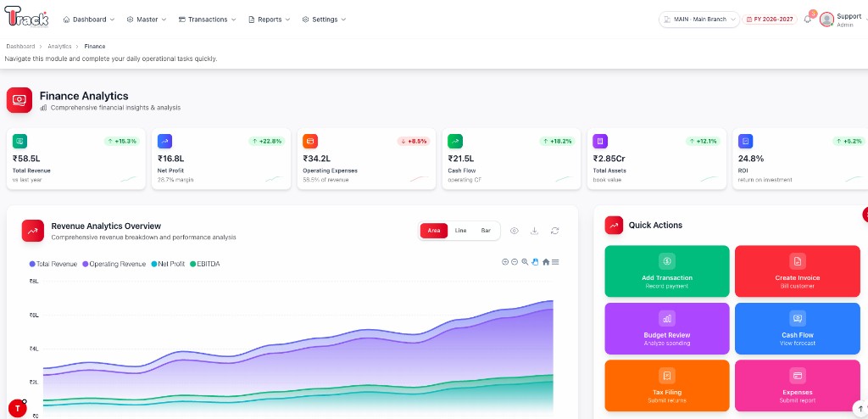Click the chart zoom-out icon
Image resolution: width=868 pixels, height=419 pixels.
point(515,261)
